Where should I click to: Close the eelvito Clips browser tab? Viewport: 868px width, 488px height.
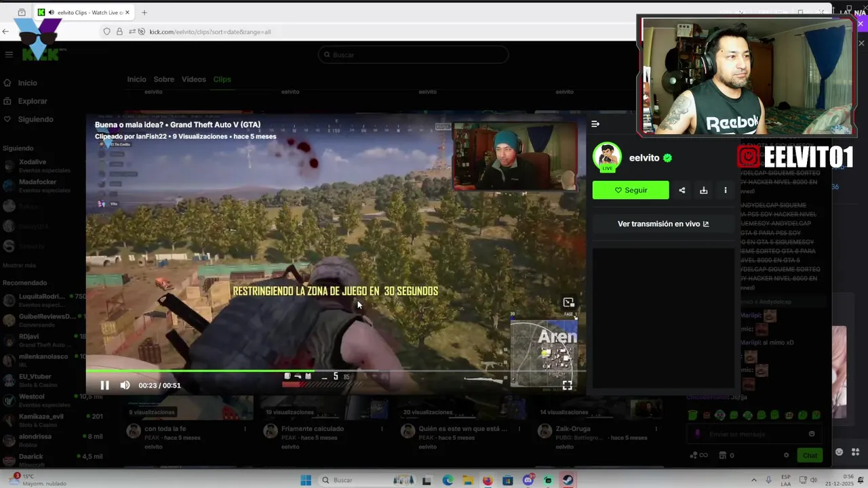(127, 12)
